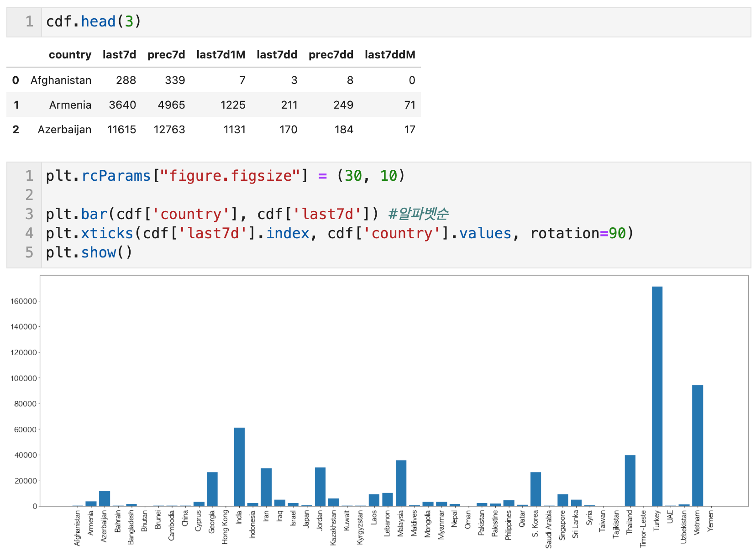Click the value 71 in the table
This screenshot has width=756, height=556.
[x=410, y=105]
